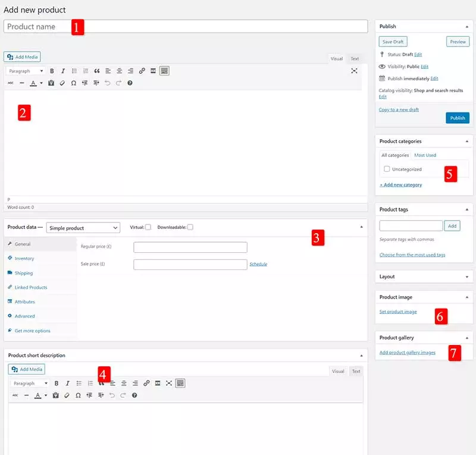Open Paragraph format dropdown in short description
Image resolution: width=476 pixels, height=455 pixels.
pyautogui.click(x=30, y=384)
